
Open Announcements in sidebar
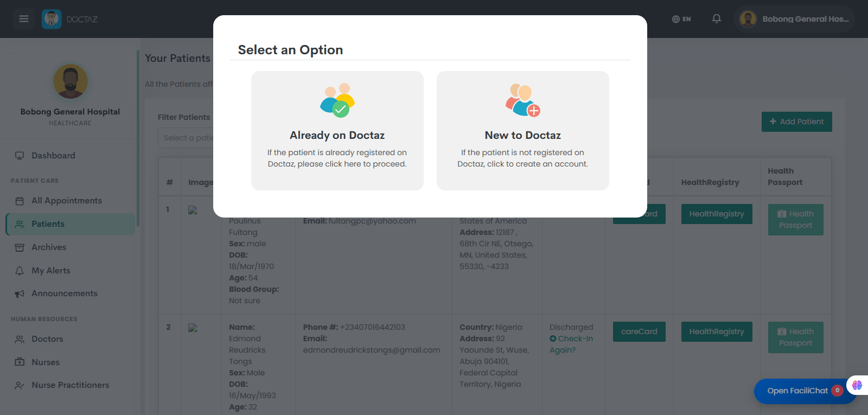[70, 293]
